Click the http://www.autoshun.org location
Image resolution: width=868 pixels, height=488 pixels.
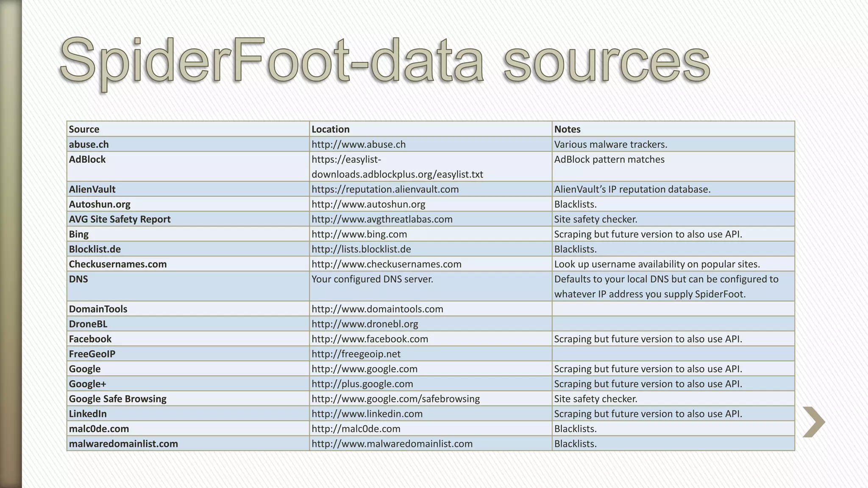tap(368, 204)
